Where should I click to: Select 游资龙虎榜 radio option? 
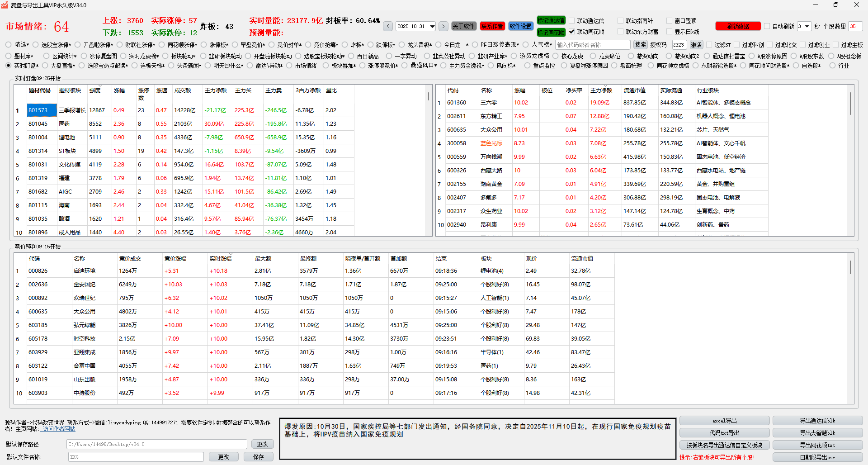(514, 56)
